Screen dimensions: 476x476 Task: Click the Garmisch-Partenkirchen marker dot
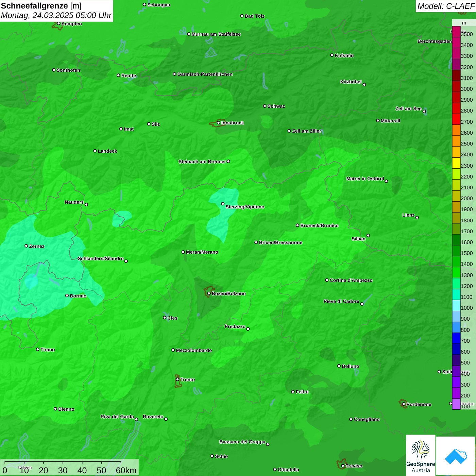(x=174, y=74)
